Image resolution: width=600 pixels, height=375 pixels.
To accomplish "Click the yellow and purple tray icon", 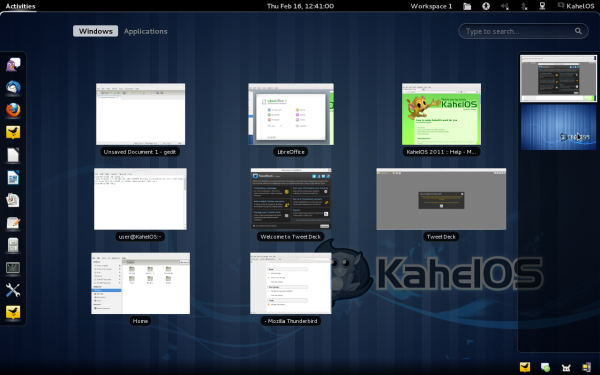I will [x=587, y=367].
